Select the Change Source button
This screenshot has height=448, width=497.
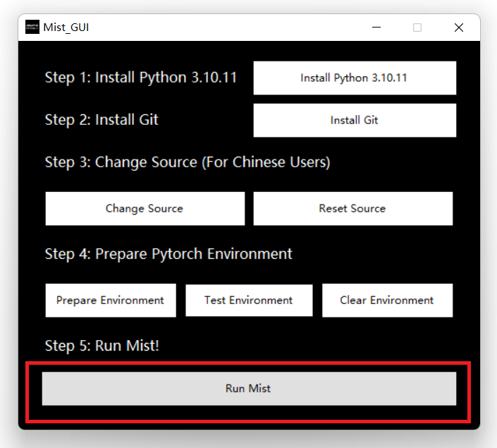(x=145, y=208)
